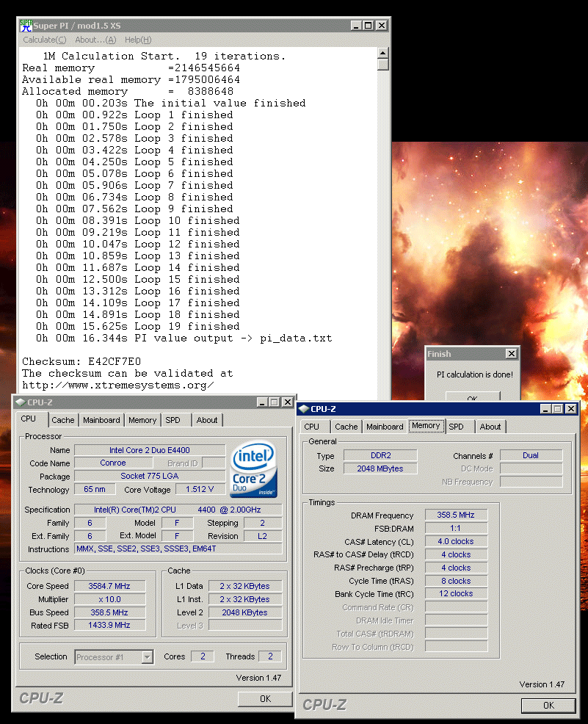588x724 pixels.
Task: Click the Loop 19 finished line
Action: pyautogui.click(x=138, y=327)
